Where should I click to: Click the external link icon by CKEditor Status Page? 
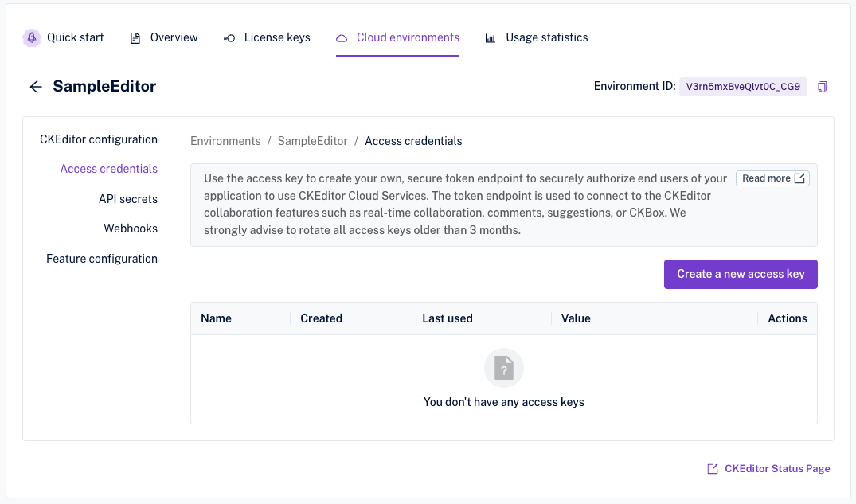pos(713,469)
